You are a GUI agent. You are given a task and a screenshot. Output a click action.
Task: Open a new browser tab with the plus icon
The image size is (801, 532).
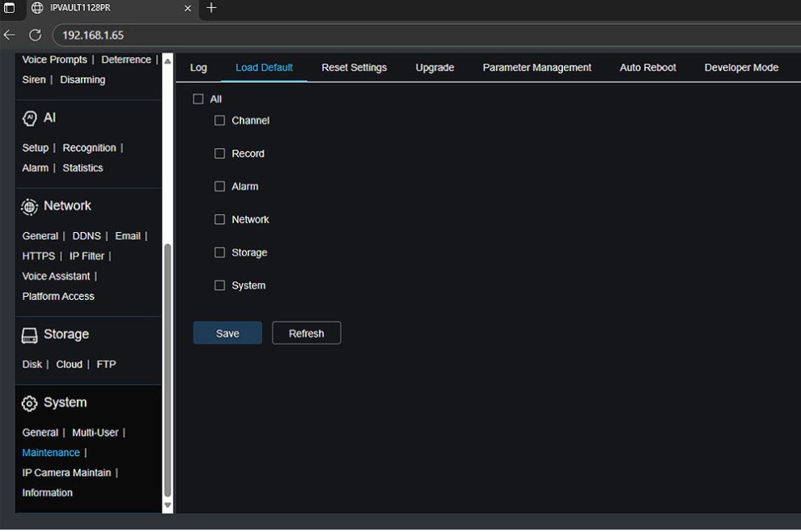[x=211, y=9]
